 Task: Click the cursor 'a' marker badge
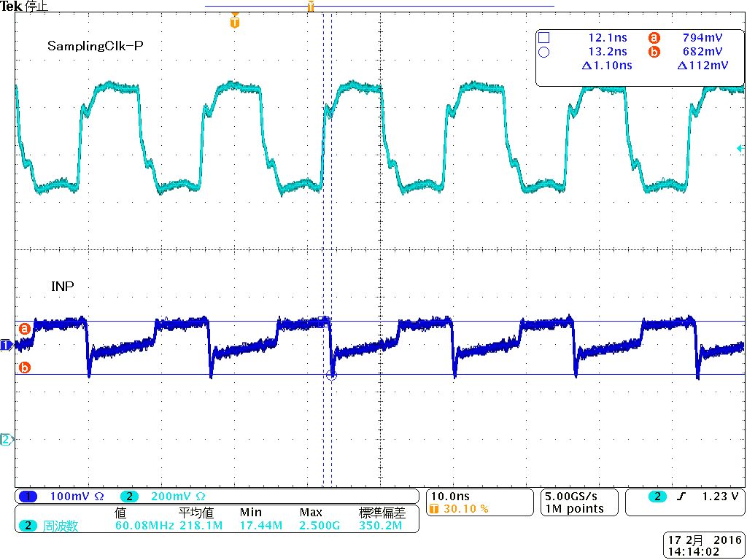tap(23, 327)
